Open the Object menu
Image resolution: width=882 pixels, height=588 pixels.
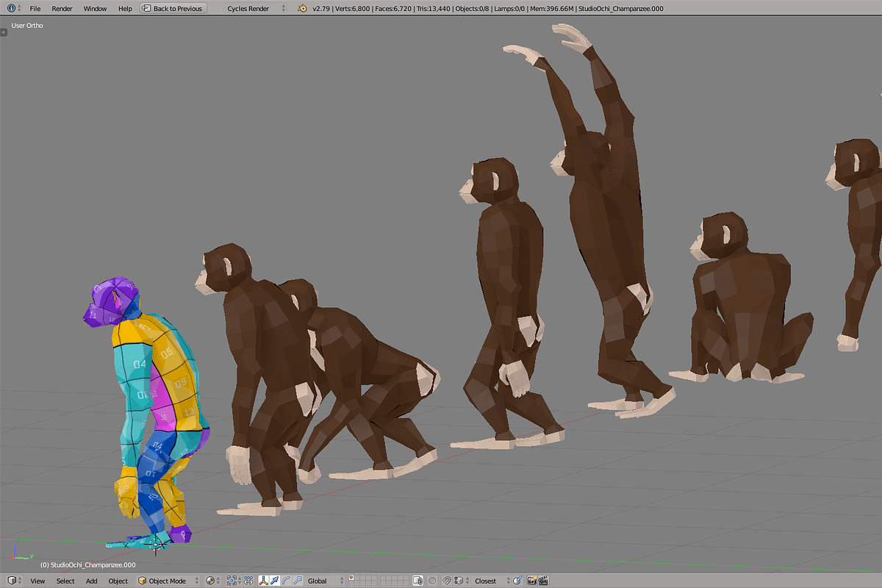(118, 581)
